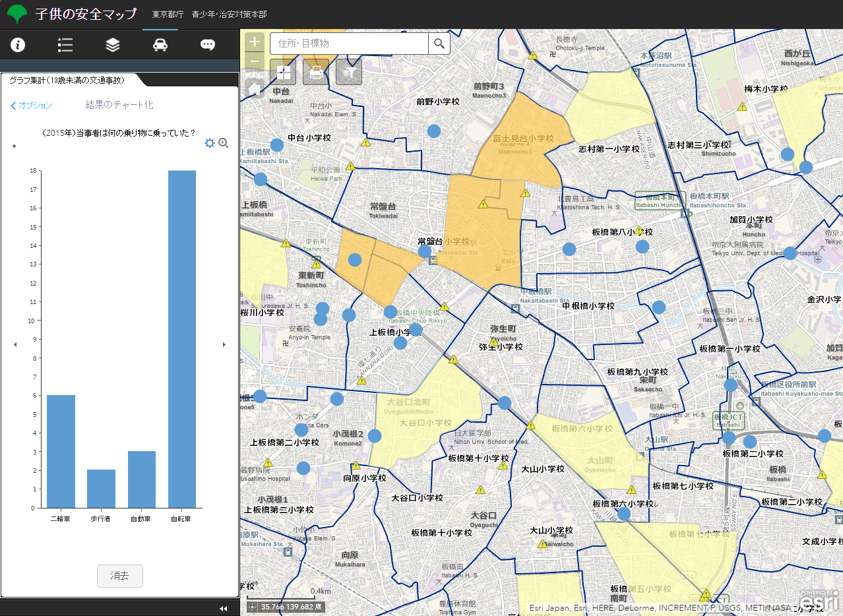Screen dimensions: 843x616
Task: Click the map search magnifier button
Action: click(439, 44)
